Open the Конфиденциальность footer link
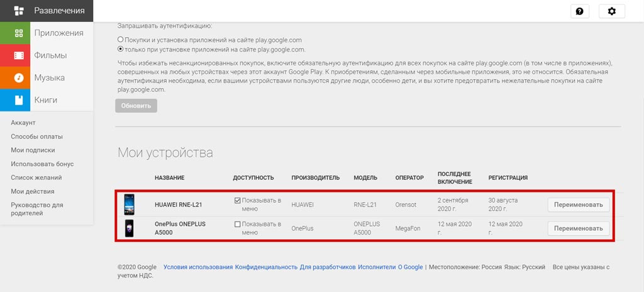644x292 pixels. tap(266, 267)
